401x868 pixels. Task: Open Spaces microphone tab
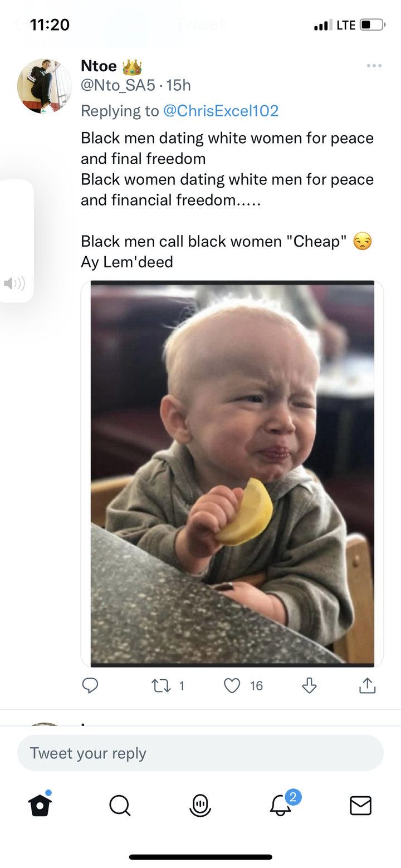200,805
